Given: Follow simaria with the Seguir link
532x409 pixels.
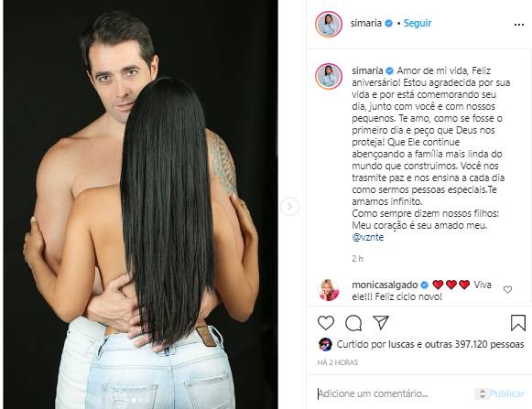Looking at the screenshot, I should [418, 23].
